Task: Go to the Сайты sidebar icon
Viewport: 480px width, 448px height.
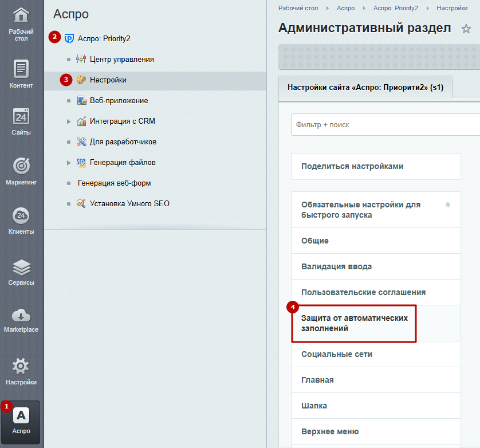Action: (x=21, y=117)
